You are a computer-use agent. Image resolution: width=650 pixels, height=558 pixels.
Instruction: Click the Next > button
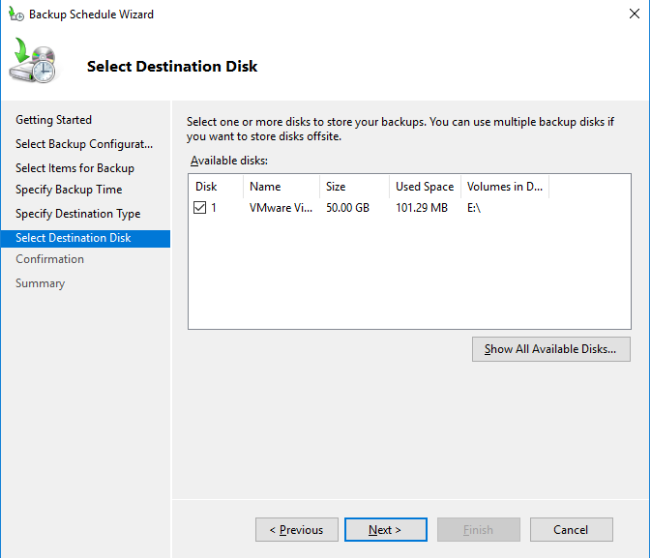point(386,529)
